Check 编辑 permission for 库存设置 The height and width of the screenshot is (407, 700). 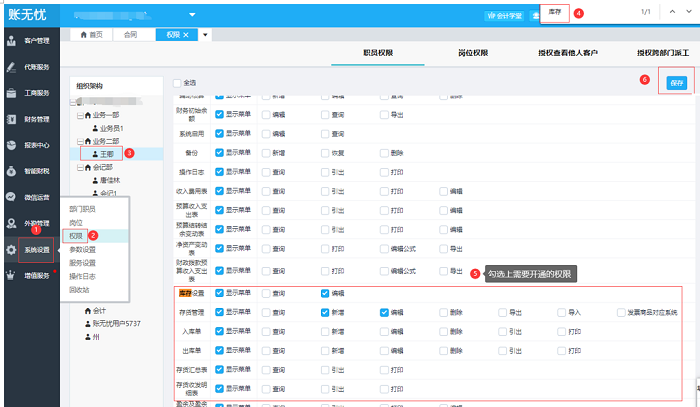coord(325,293)
